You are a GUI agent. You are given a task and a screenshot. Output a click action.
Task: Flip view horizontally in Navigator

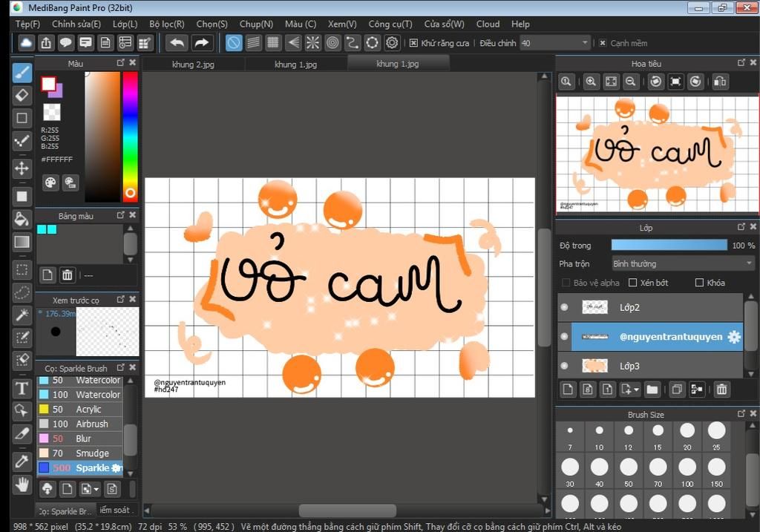[720, 82]
